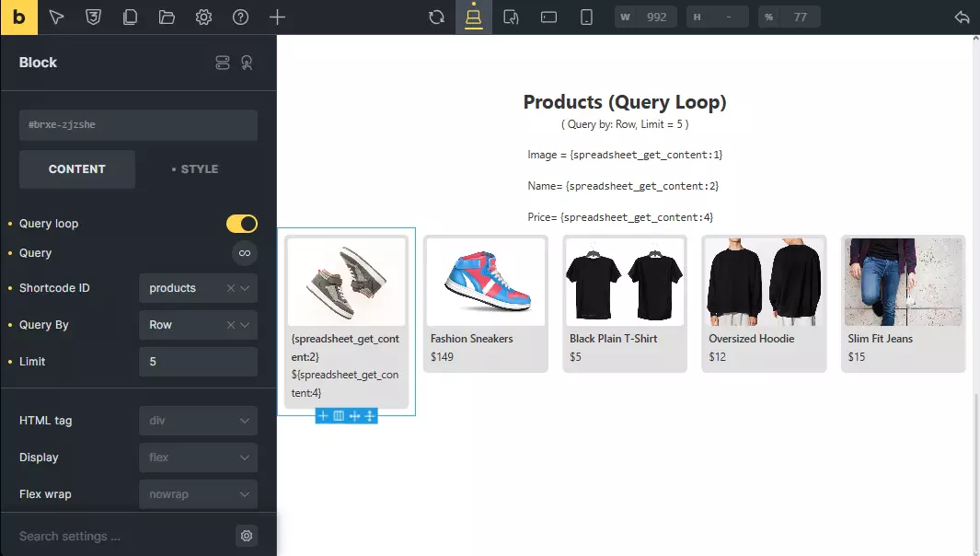The width and height of the screenshot is (980, 556).
Task: Open the interactions icon in Block header
Action: coord(247,63)
